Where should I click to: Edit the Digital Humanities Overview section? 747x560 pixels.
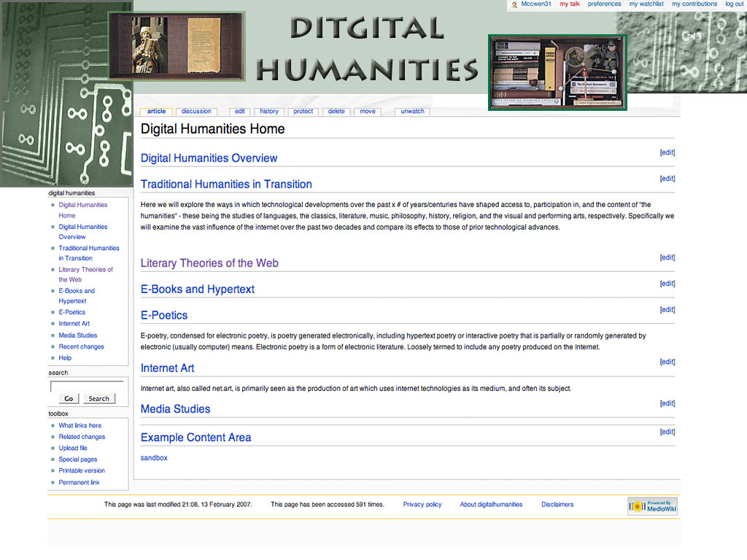click(x=667, y=152)
